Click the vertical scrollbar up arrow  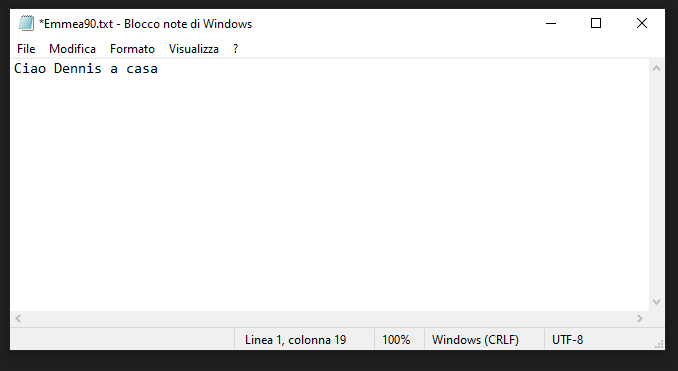[656, 68]
